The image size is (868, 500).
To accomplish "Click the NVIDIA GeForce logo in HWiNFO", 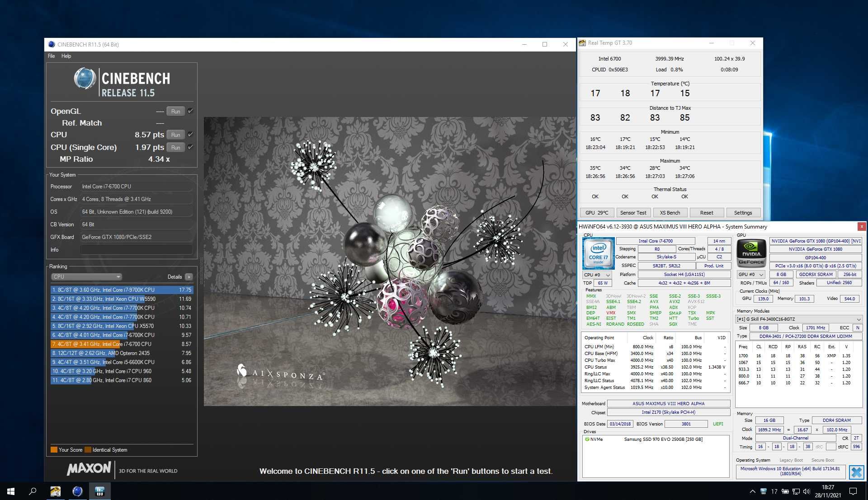I will [751, 253].
